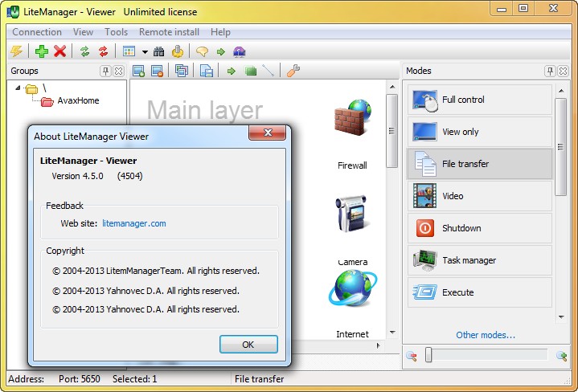Select File transfer mode

tap(480, 164)
